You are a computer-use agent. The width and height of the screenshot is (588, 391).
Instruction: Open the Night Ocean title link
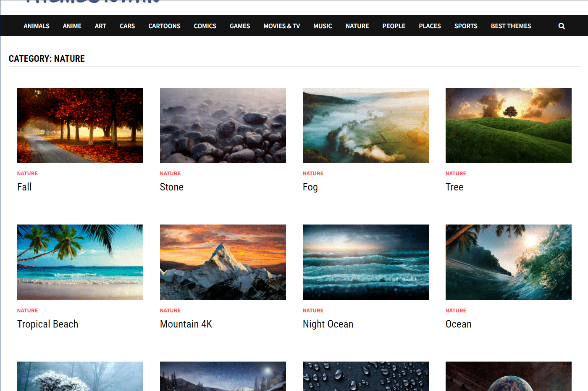(328, 324)
